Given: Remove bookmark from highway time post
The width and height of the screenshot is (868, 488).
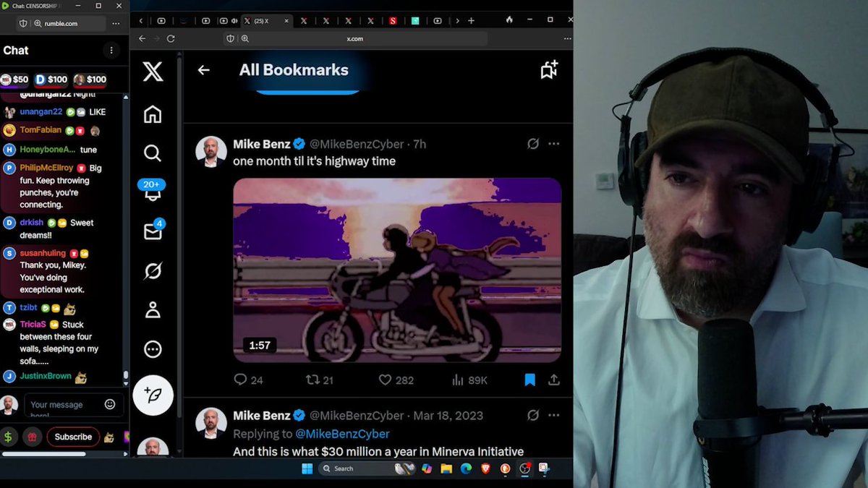Looking at the screenshot, I should pos(530,380).
